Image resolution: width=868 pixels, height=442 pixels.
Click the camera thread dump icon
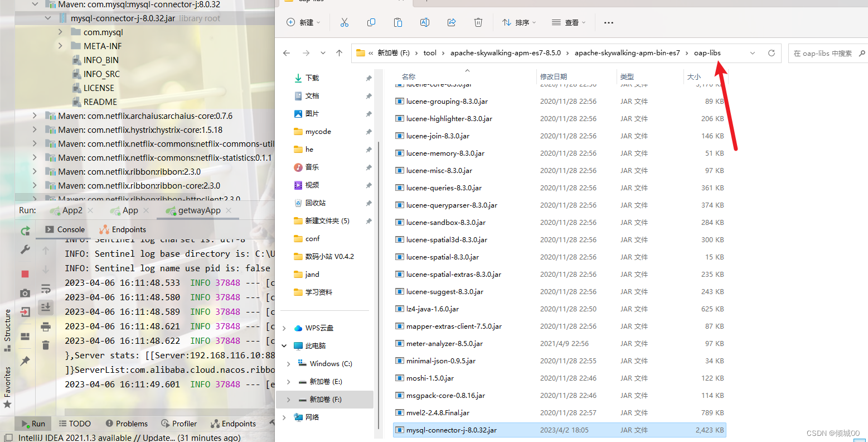[x=25, y=293]
